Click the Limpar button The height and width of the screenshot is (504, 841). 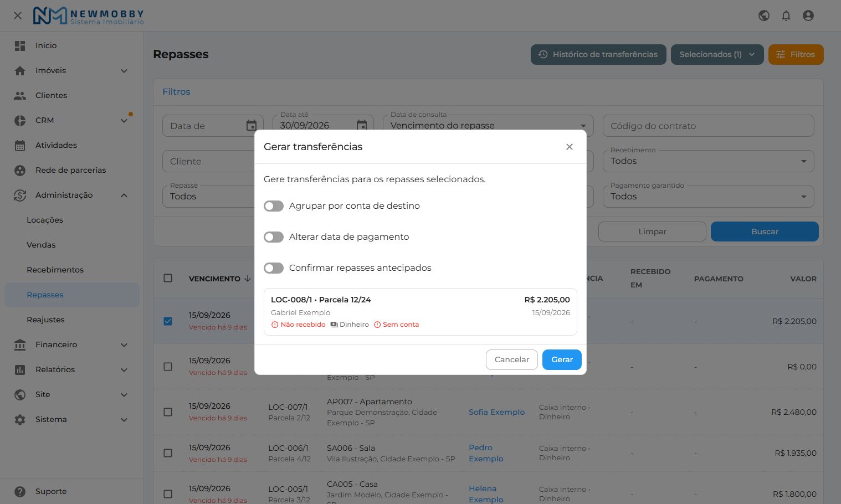click(652, 232)
